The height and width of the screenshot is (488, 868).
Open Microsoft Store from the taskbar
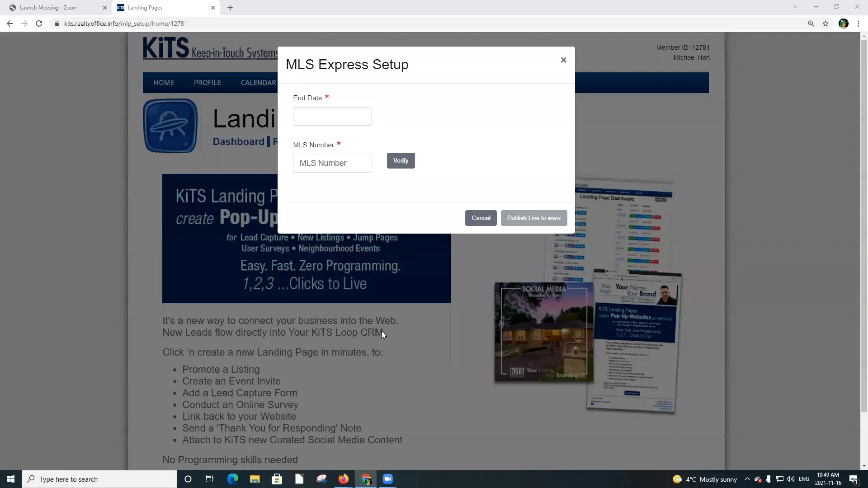pos(277,479)
